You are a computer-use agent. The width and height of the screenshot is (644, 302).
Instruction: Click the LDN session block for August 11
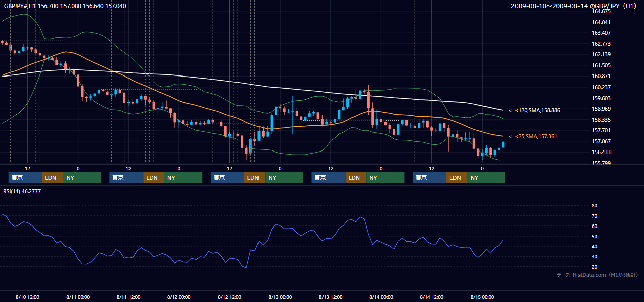(x=154, y=178)
